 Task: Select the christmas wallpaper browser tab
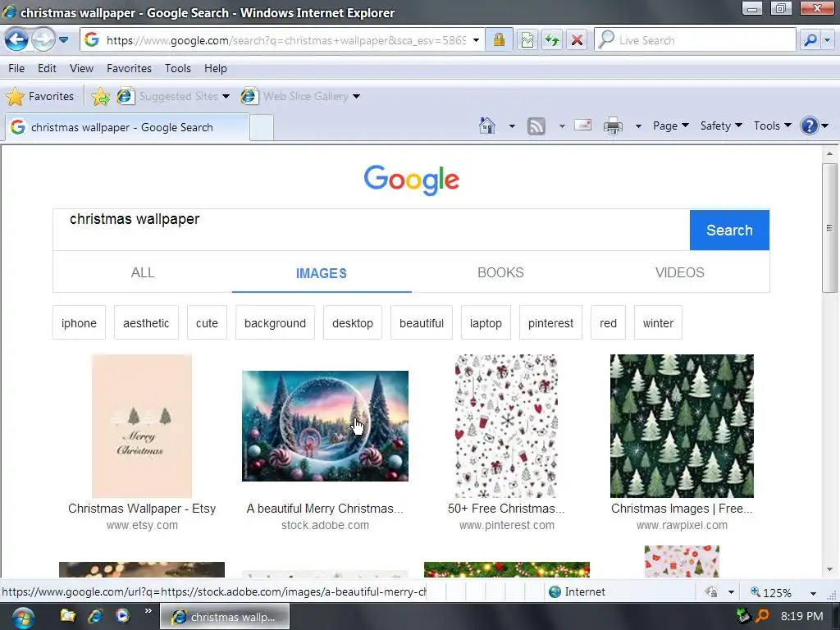[127, 127]
